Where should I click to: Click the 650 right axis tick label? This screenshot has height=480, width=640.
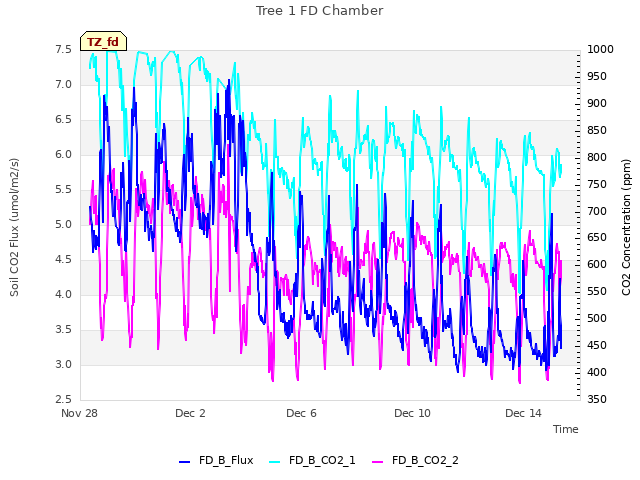[597, 238]
